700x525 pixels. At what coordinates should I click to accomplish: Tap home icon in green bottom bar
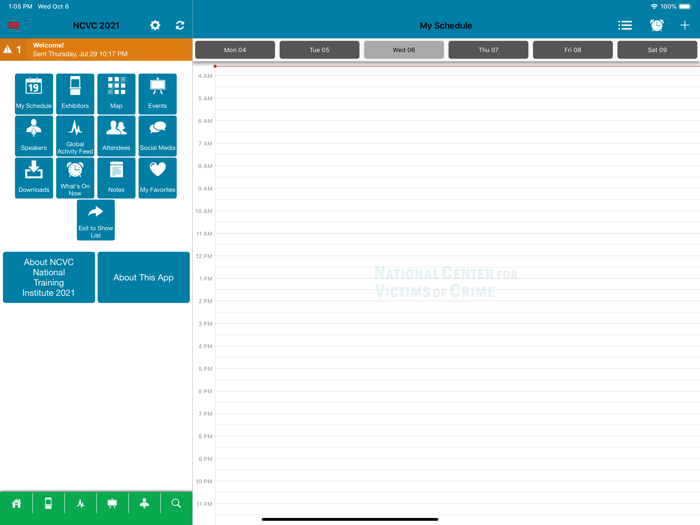point(17,504)
